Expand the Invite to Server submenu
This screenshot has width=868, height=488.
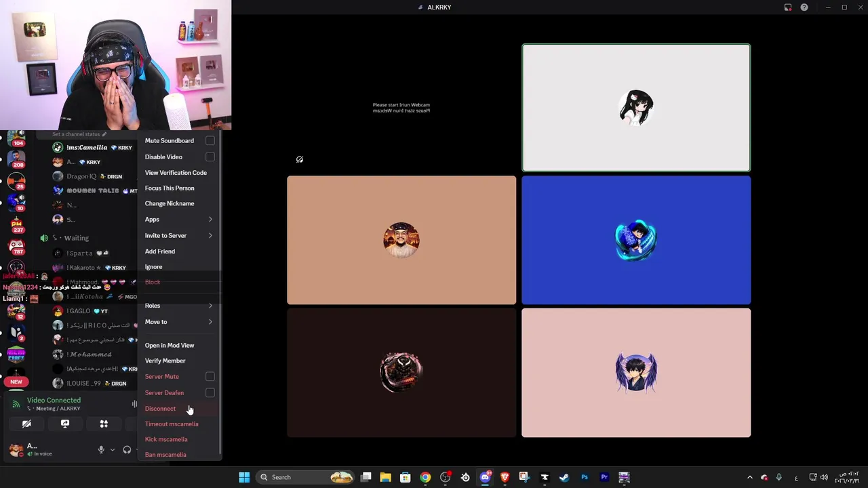[179, 236]
